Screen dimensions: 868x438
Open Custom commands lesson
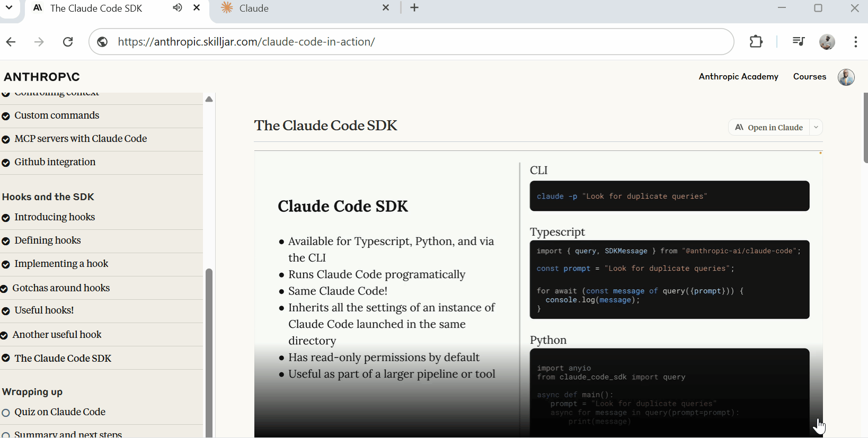[57, 115]
